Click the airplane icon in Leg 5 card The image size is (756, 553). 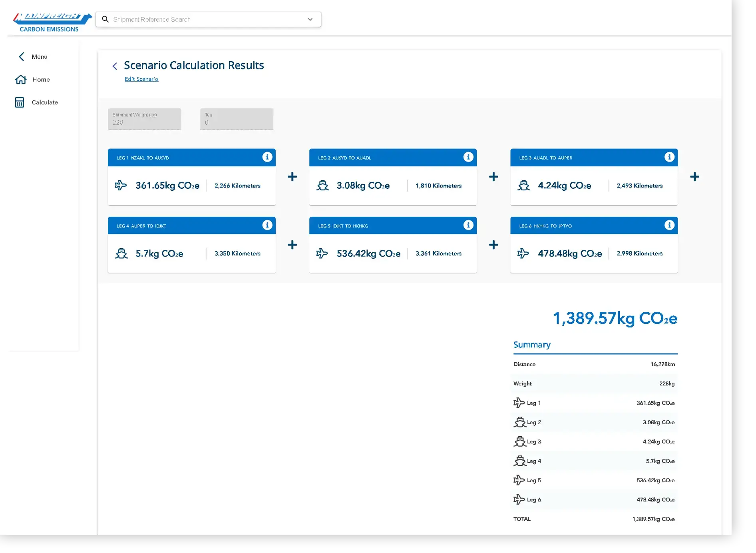click(322, 253)
